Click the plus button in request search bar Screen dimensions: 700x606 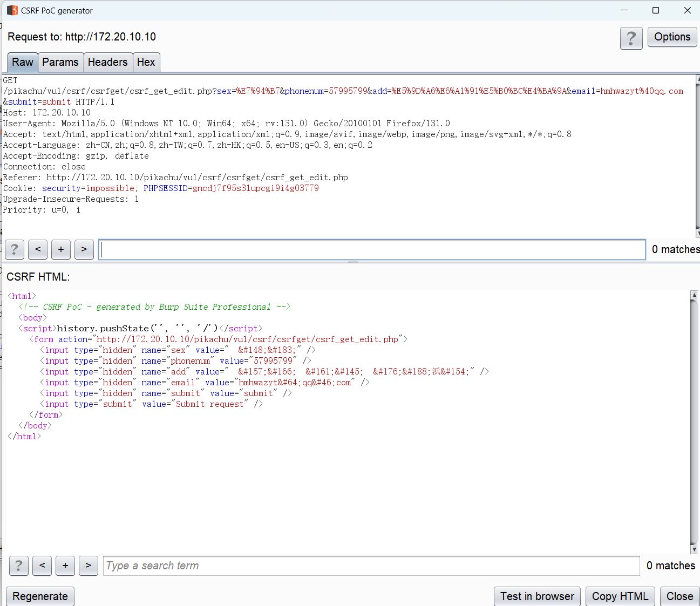61,249
